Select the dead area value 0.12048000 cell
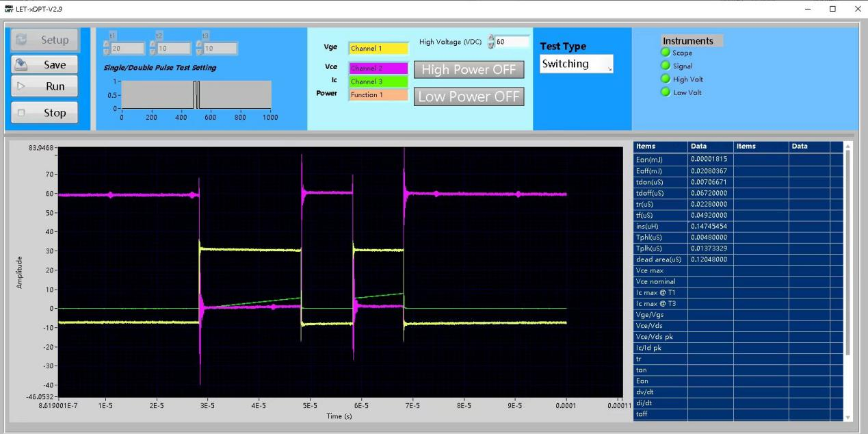The image size is (868, 434). click(711, 259)
